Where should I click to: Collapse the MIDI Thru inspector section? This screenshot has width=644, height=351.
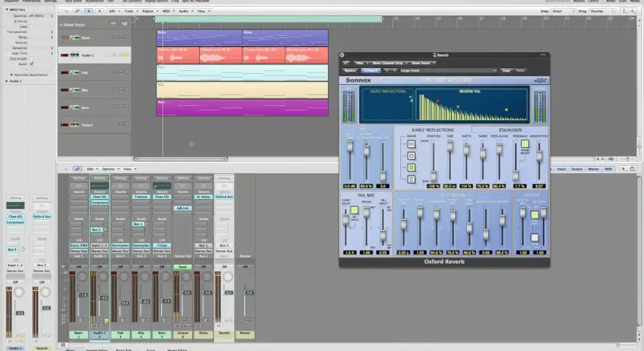point(7,10)
